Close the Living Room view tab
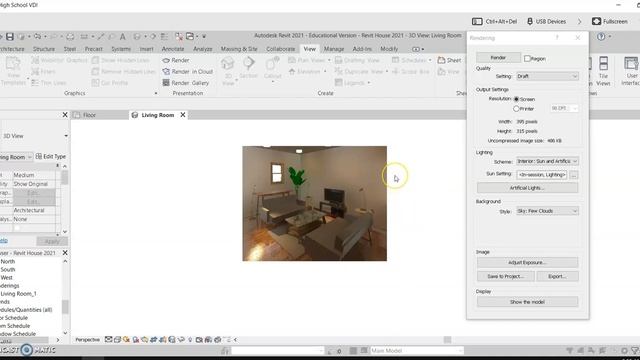Screen dimensions: 640x360 point(183,115)
